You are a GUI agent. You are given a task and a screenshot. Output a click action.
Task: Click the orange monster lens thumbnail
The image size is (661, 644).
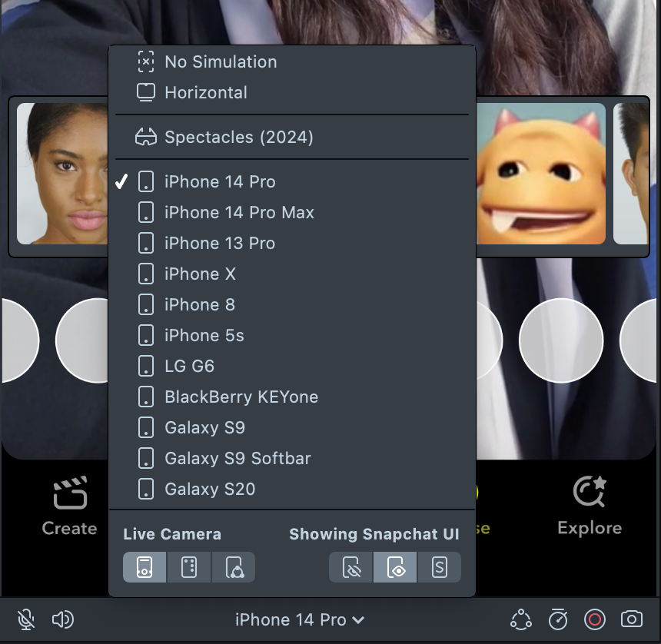coord(541,174)
